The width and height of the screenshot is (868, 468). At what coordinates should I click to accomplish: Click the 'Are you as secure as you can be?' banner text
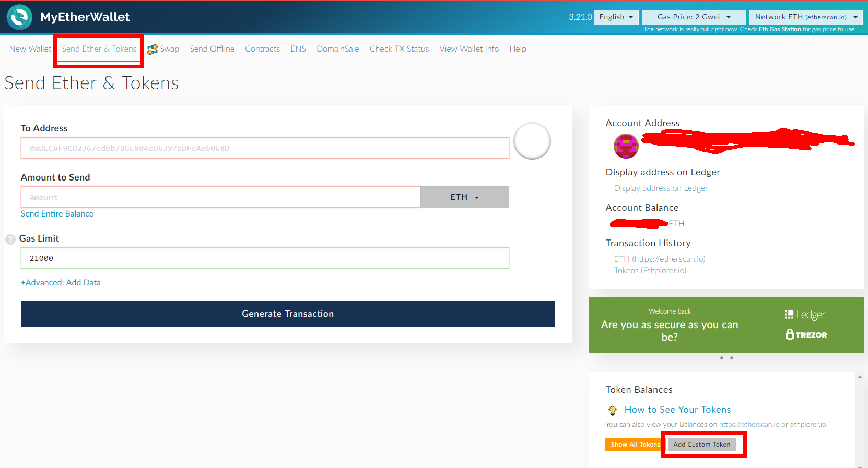(x=670, y=331)
